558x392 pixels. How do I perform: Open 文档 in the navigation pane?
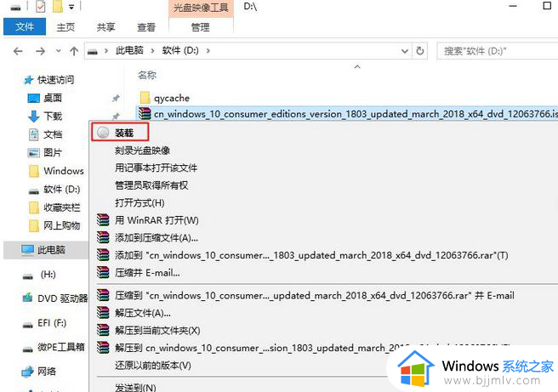(53, 134)
